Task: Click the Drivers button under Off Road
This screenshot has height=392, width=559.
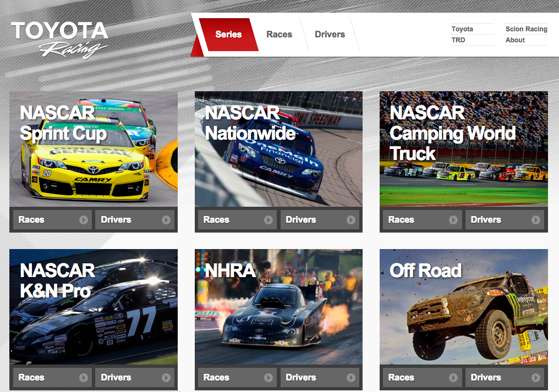Action: 505,377
